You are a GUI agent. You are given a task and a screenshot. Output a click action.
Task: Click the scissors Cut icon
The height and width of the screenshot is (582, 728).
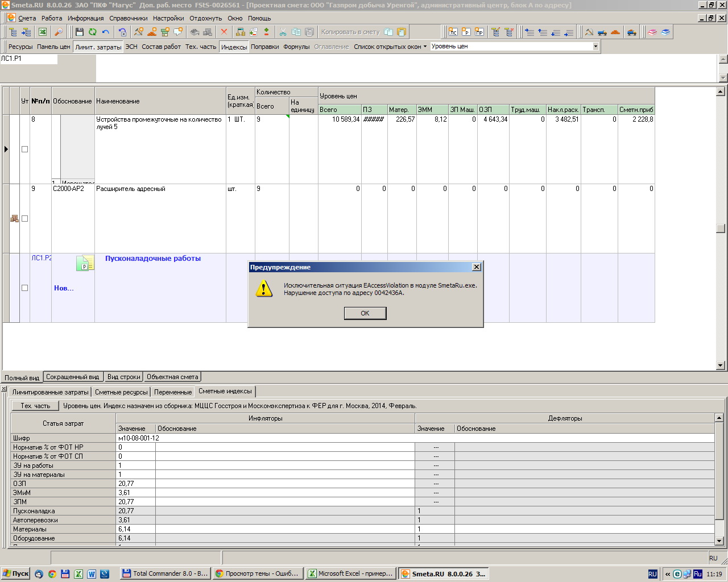pos(283,32)
